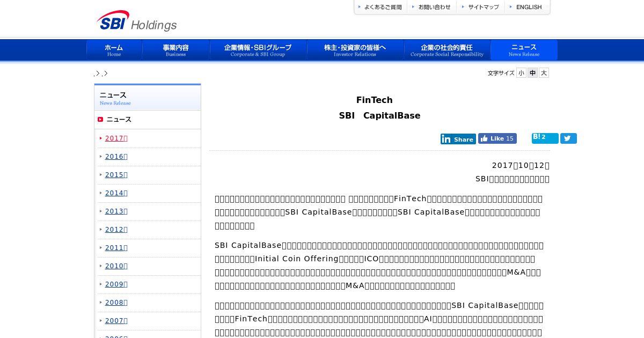The image size is (644, 338).
Task: Open the 2015 news archive
Action: tap(116, 175)
